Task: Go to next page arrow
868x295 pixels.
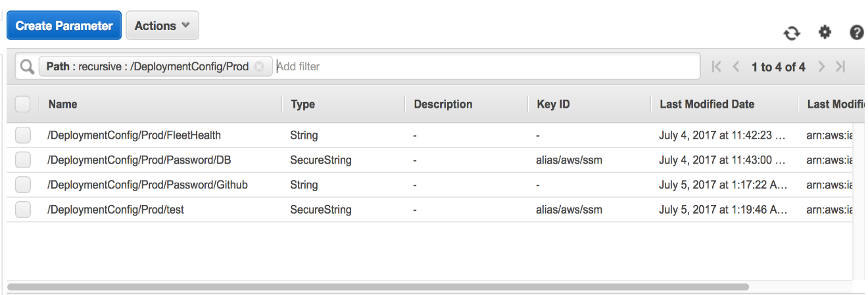Action: coord(821,66)
